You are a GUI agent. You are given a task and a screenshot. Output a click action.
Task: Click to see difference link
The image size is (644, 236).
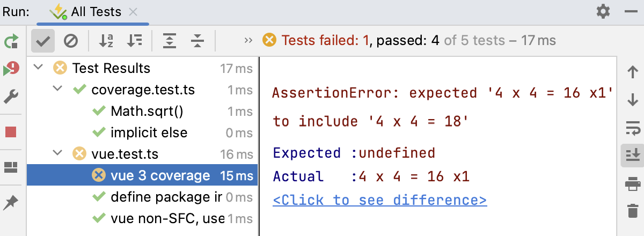(379, 200)
